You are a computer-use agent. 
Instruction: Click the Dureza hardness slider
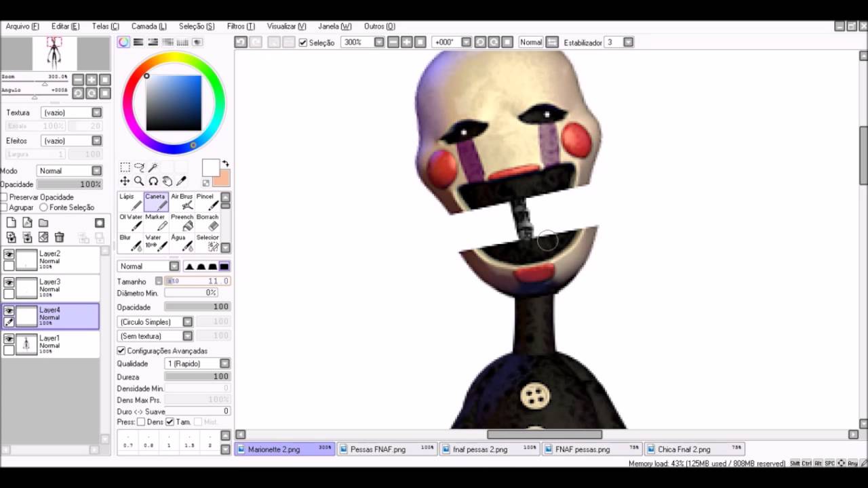[x=197, y=377]
